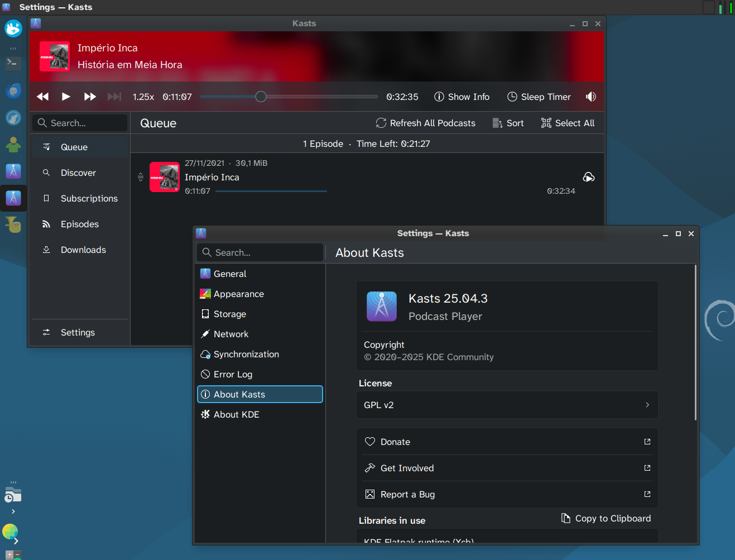Click the rewind button in Kasts player

(x=43, y=97)
